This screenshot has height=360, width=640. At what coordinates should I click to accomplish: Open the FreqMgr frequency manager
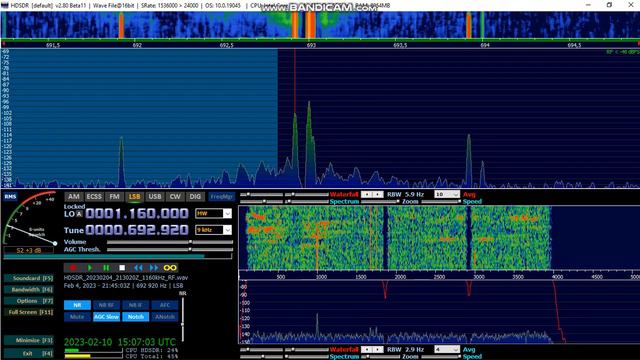tap(222, 197)
